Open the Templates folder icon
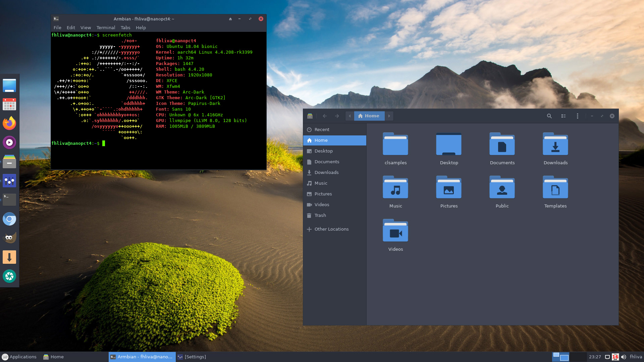Viewport: 644px width, 362px height. [x=555, y=187]
